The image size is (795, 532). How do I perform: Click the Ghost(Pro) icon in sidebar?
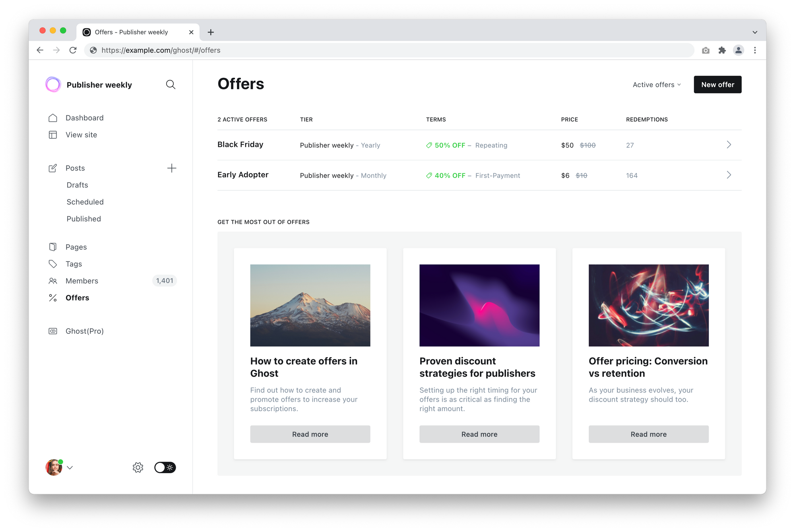click(x=53, y=331)
